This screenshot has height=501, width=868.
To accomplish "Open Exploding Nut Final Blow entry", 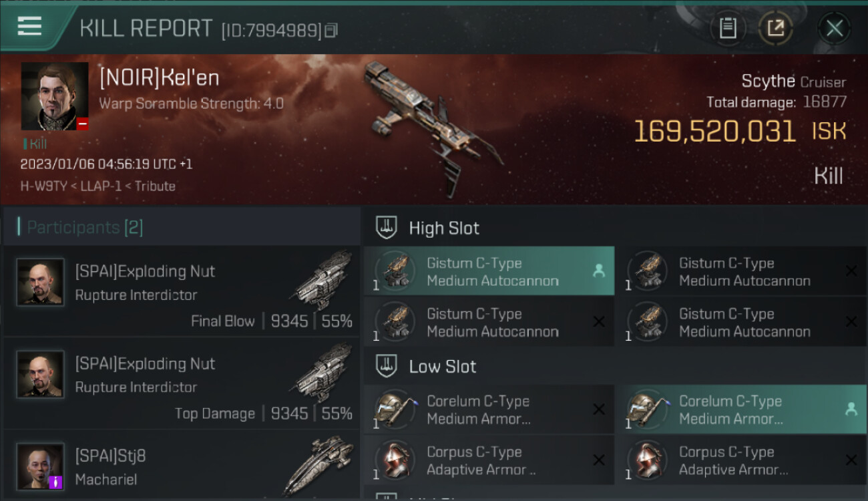I will click(x=182, y=291).
